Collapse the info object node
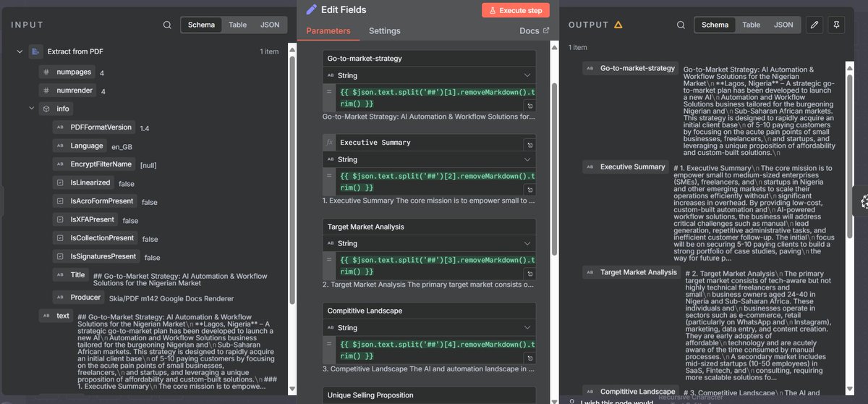The height and width of the screenshot is (404, 868). point(32,109)
